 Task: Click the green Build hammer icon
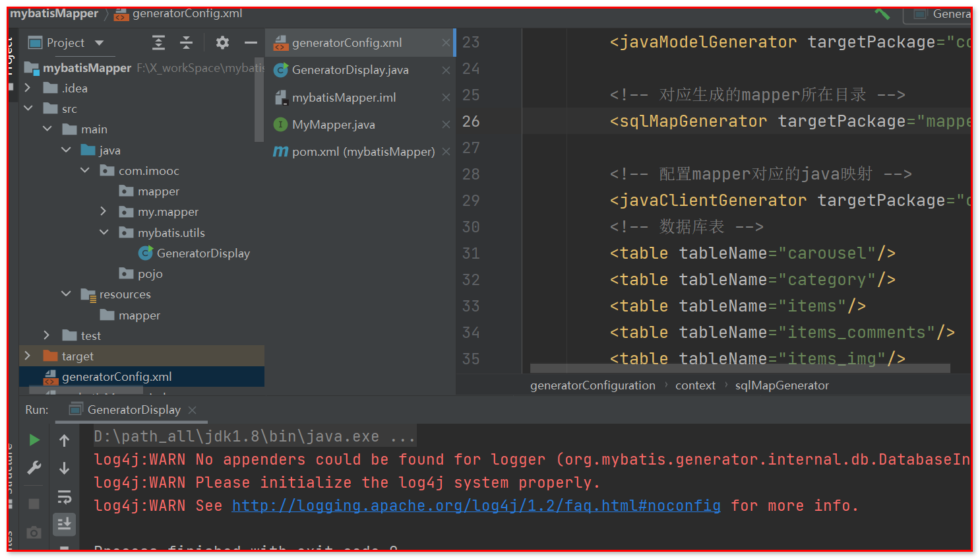coord(882,14)
